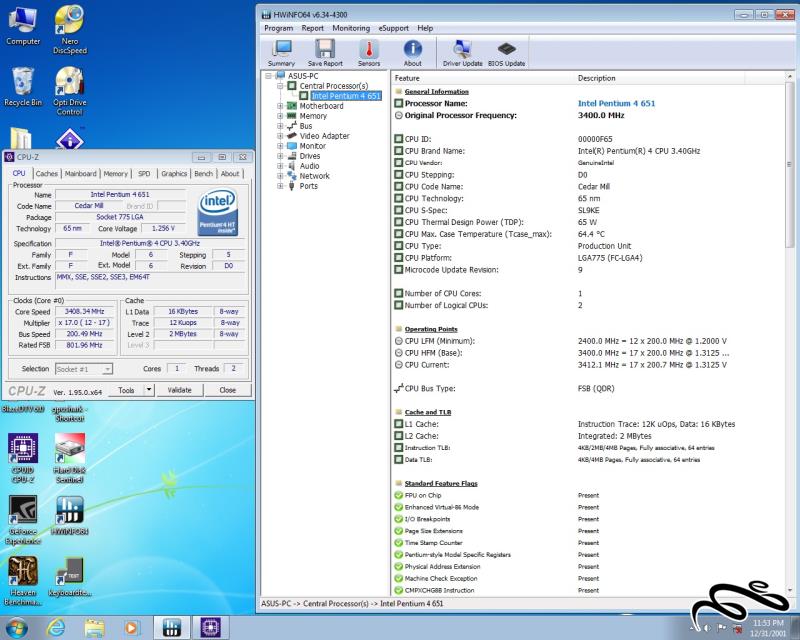Open the Tools dropdown arrow in CPU-Z

[x=148, y=390]
